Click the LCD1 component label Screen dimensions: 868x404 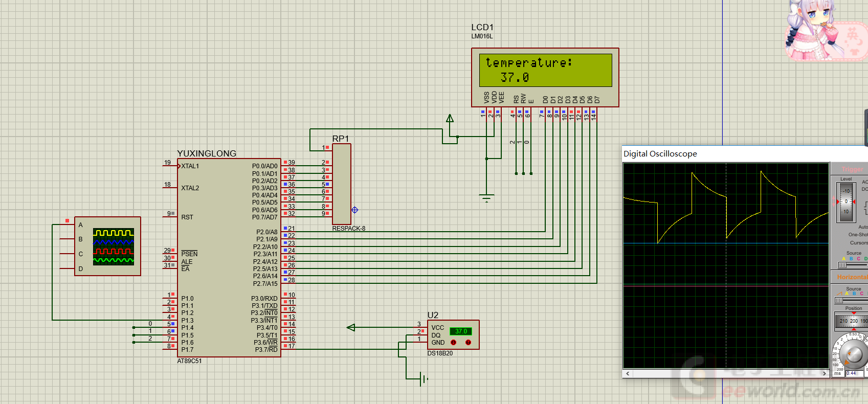point(482,27)
